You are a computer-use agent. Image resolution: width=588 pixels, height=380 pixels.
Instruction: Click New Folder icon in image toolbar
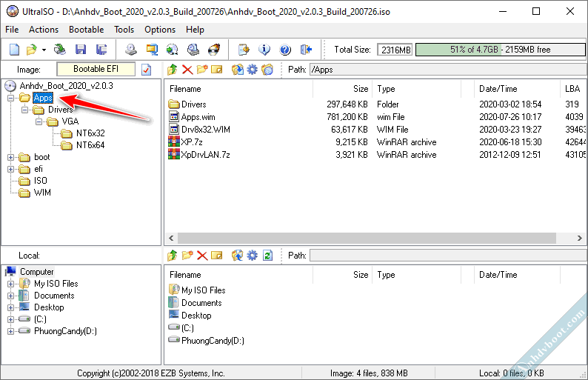click(x=202, y=70)
